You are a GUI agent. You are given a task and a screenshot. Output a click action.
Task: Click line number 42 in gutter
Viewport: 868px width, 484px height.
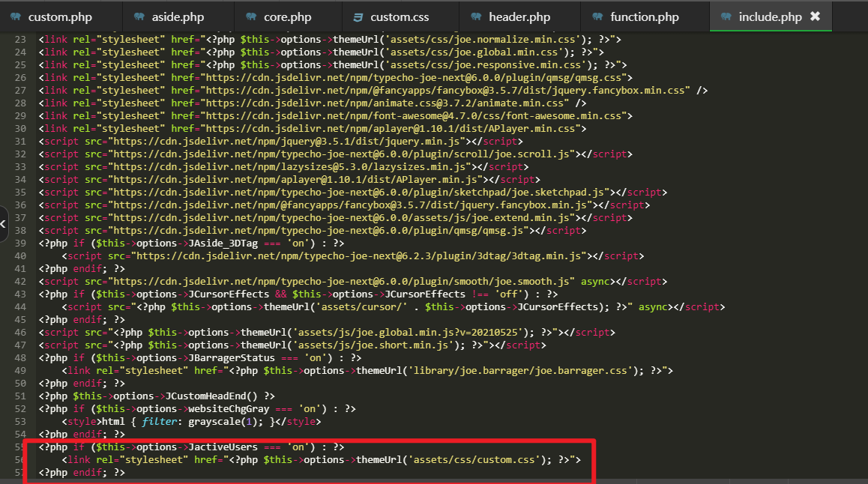20,281
